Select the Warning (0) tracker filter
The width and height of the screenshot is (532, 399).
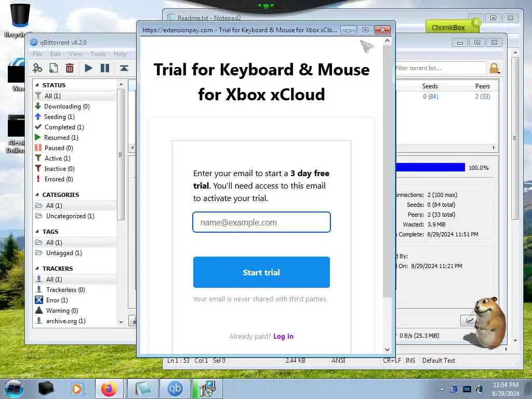62,311
